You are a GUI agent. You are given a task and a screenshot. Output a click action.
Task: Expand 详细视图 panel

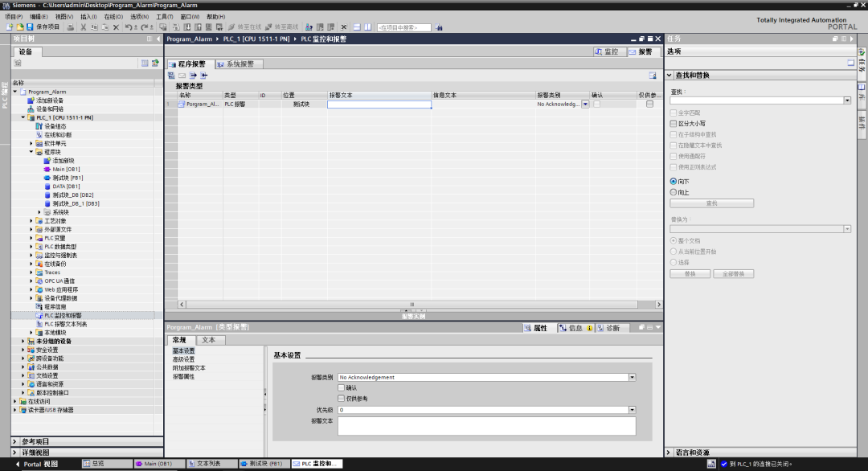tap(15, 453)
